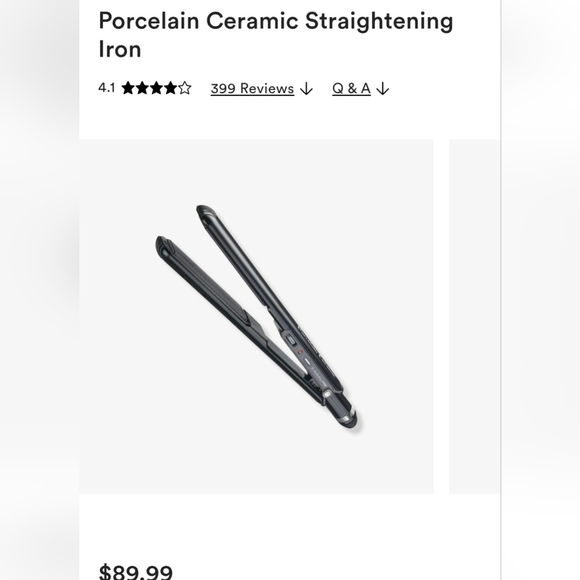Click the empty fifth rating star
The width and height of the screenshot is (580, 580).
click(x=185, y=88)
